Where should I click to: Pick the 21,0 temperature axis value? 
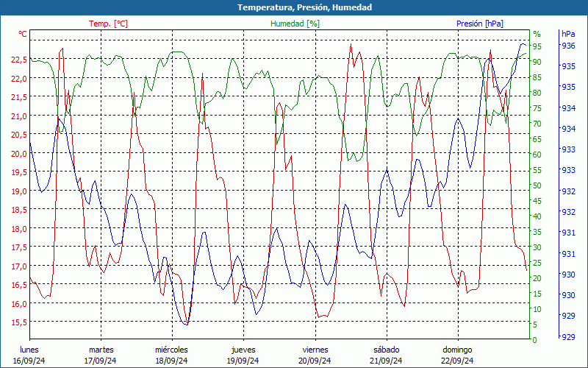pos(19,116)
